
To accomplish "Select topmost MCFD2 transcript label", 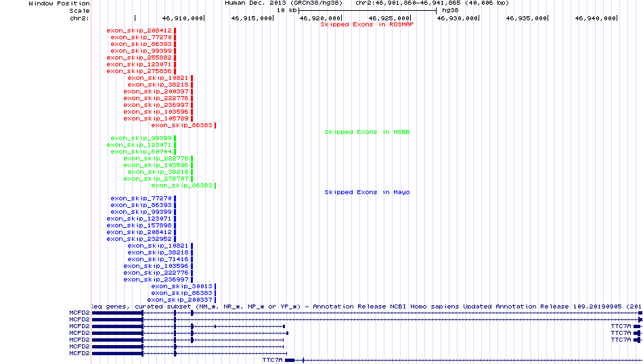I will pos(79,313).
